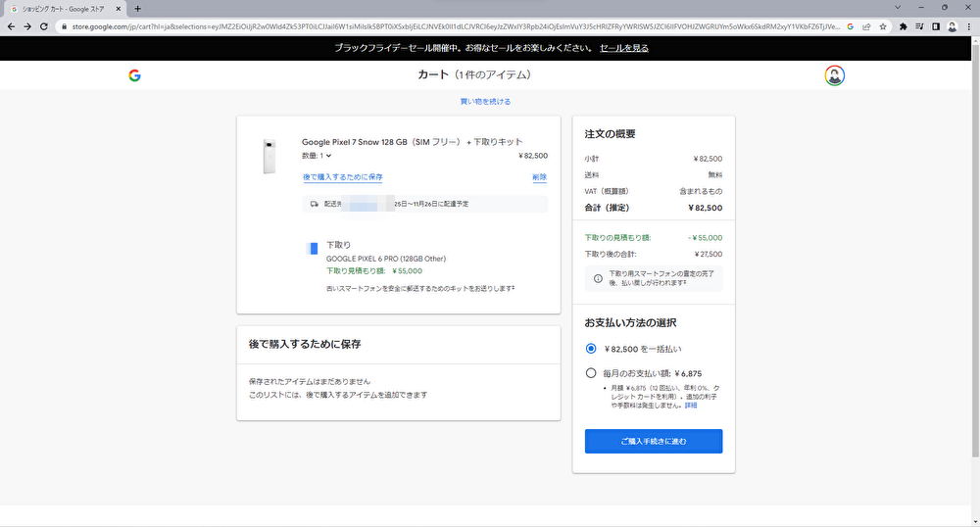
Task: Click the ご購入手続きに進む checkout button
Action: (654, 442)
